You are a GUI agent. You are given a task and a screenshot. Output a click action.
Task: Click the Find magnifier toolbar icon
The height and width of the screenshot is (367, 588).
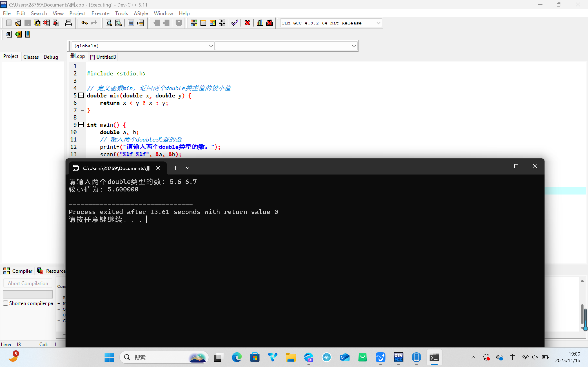[109, 23]
